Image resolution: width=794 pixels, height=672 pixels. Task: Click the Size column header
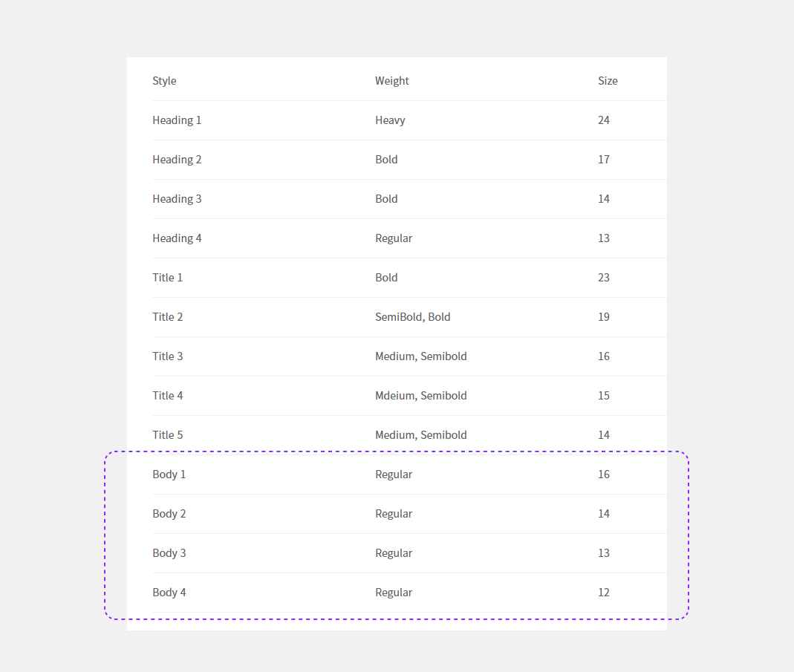click(x=608, y=81)
